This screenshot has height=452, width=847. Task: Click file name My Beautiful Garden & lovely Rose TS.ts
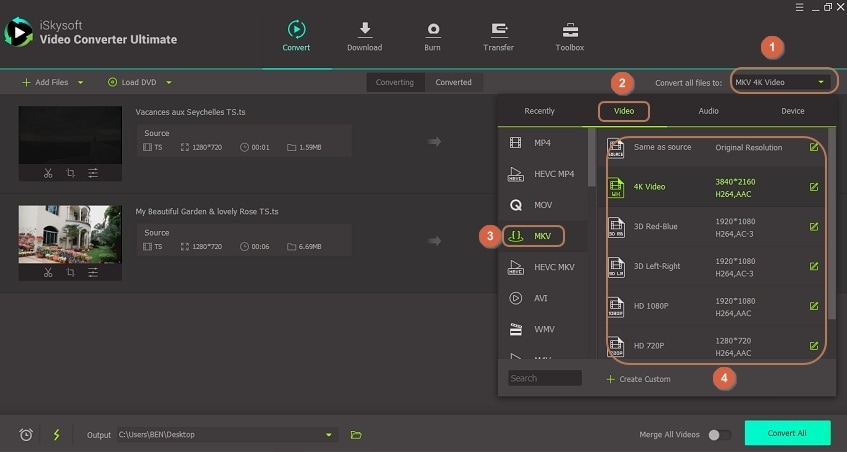point(207,212)
